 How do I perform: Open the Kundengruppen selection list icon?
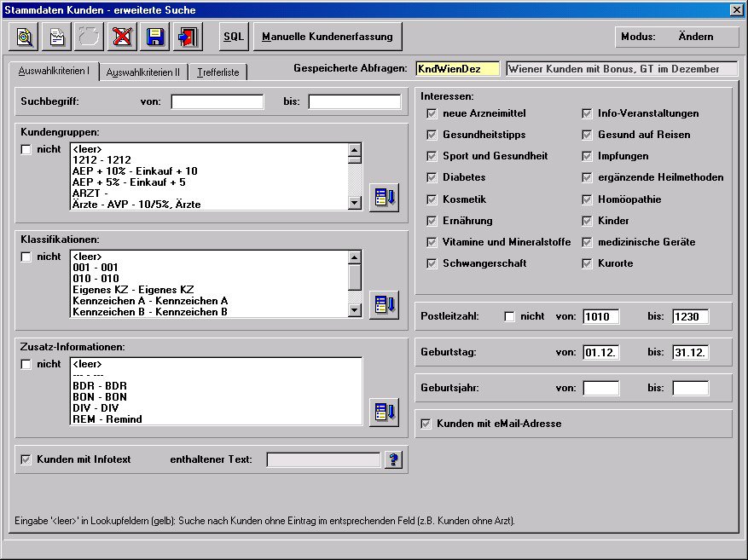[384, 197]
